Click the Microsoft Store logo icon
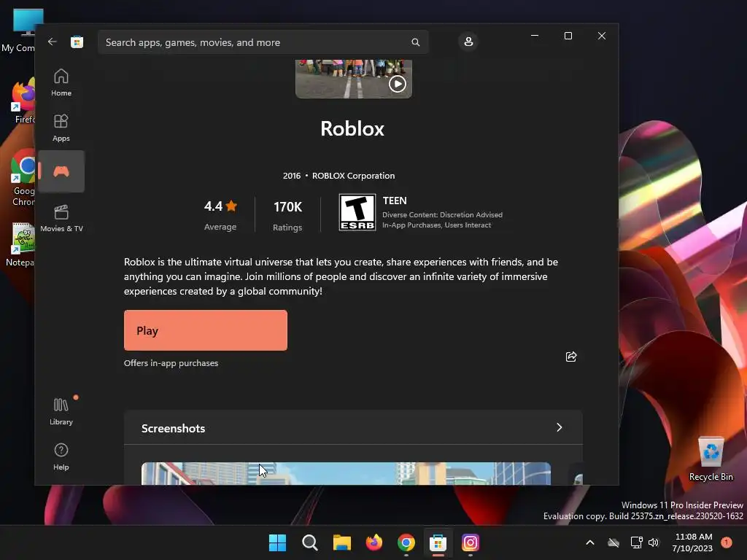Image resolution: width=747 pixels, height=560 pixels. pos(77,42)
